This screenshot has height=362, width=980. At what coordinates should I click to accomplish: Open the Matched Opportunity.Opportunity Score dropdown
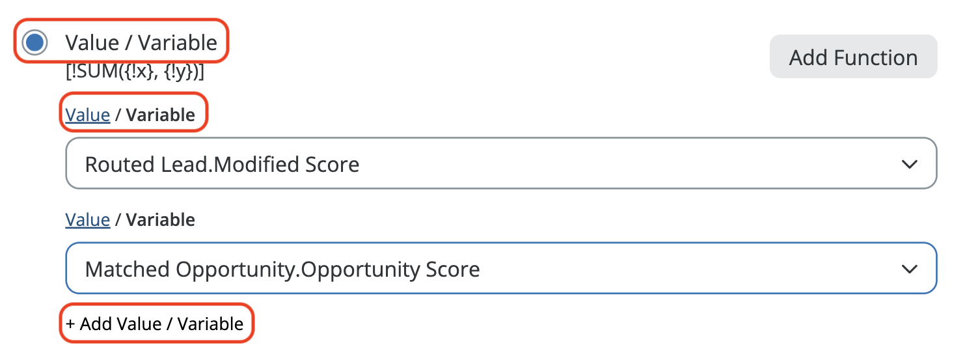coord(500,268)
